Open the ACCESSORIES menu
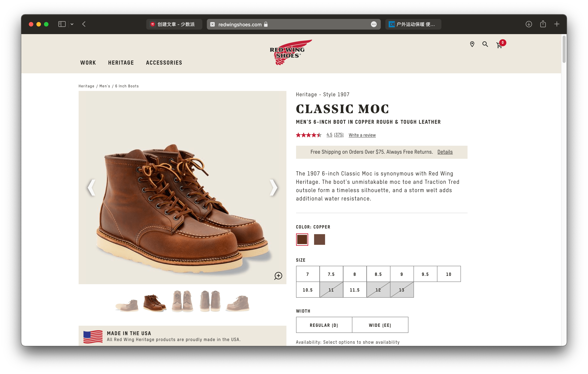The image size is (588, 374). point(164,63)
